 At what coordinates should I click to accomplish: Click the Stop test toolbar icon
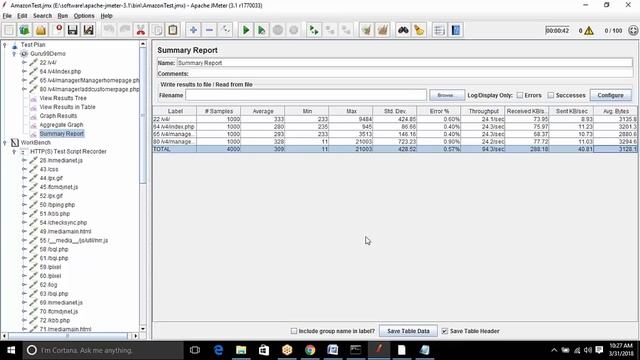click(278, 30)
